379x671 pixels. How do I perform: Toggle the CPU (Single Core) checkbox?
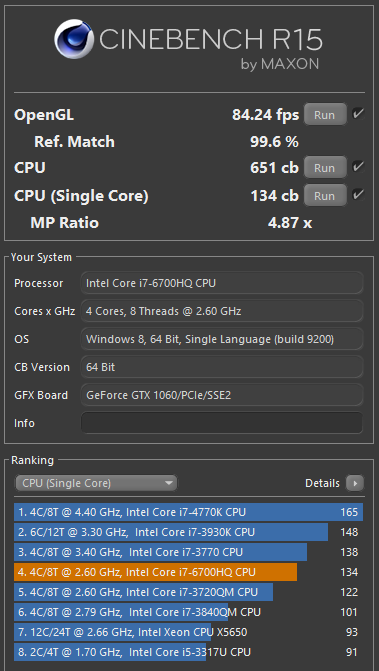(x=358, y=195)
